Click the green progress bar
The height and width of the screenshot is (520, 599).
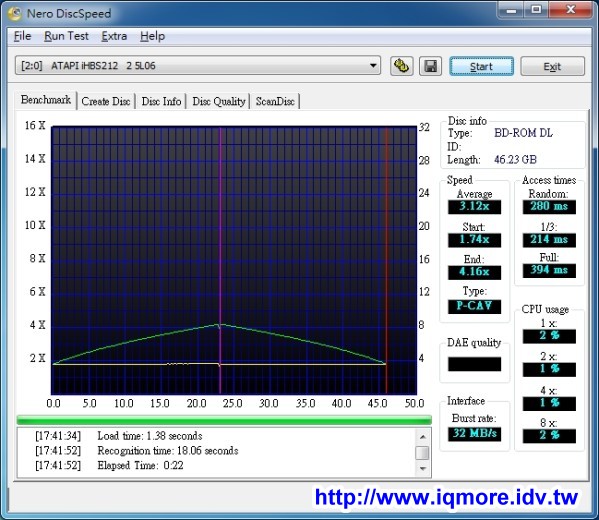(224, 420)
